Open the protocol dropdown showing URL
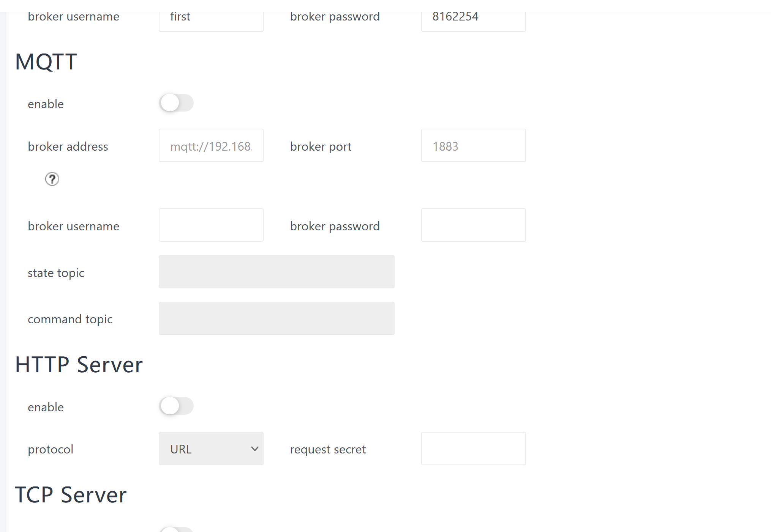This screenshot has height=532, width=771. 211,449
